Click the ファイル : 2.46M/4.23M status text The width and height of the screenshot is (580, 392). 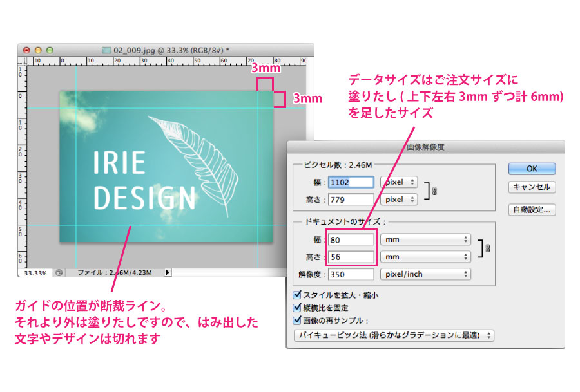click(x=115, y=273)
